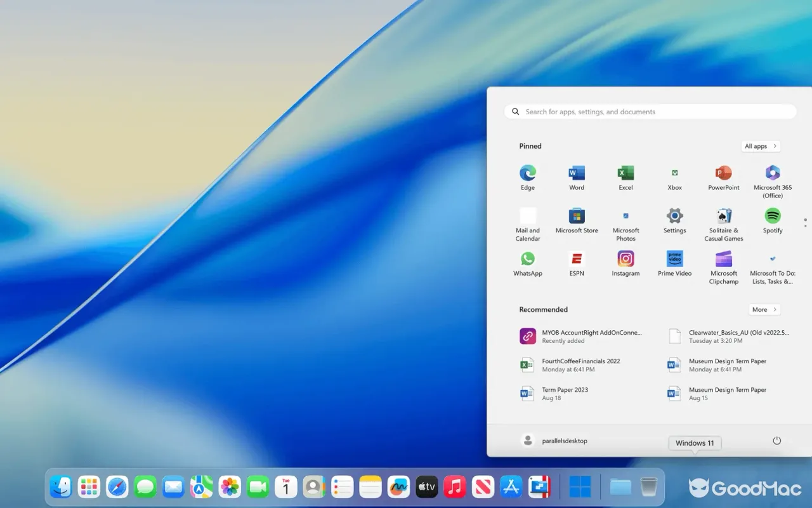Launch ESPN app
The height and width of the screenshot is (508, 812).
pyautogui.click(x=577, y=264)
